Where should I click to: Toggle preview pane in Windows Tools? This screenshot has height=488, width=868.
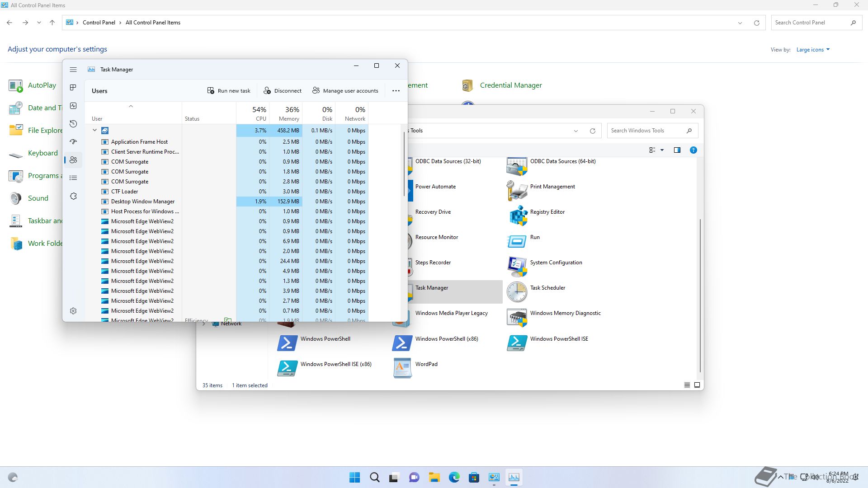point(677,150)
